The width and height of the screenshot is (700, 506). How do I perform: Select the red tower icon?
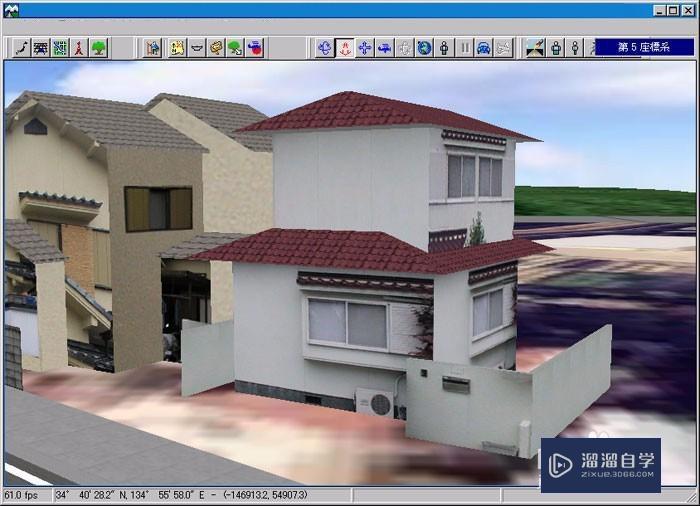(79, 48)
